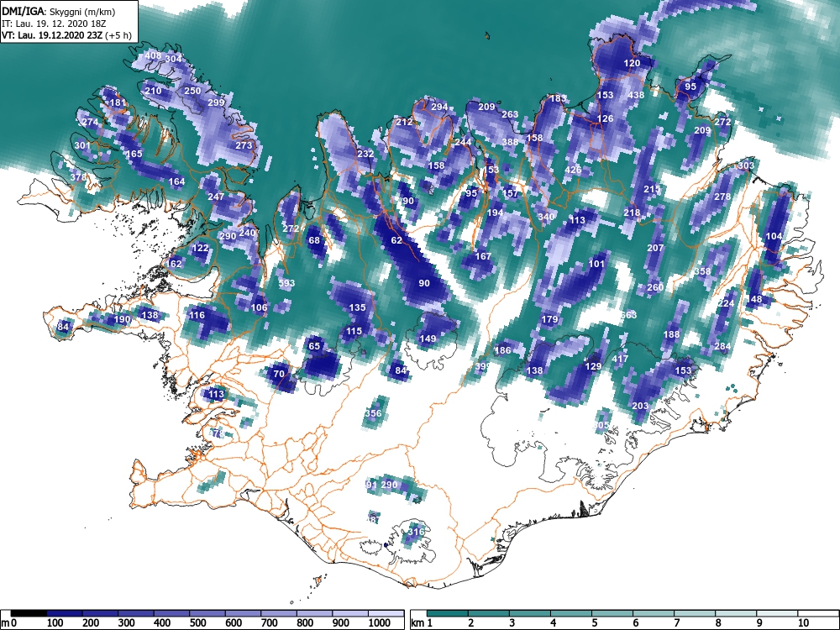Select the meter legend swatch labeled 300

pyautogui.click(x=136, y=613)
